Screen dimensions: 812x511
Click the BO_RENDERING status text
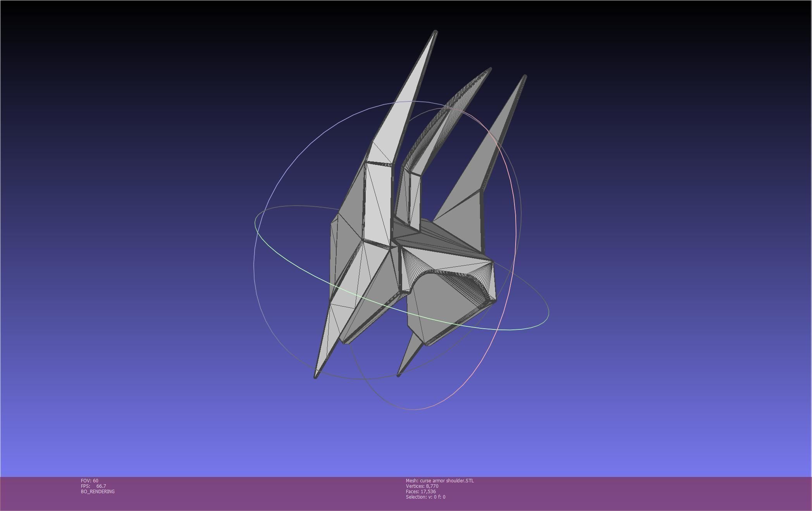click(x=98, y=491)
